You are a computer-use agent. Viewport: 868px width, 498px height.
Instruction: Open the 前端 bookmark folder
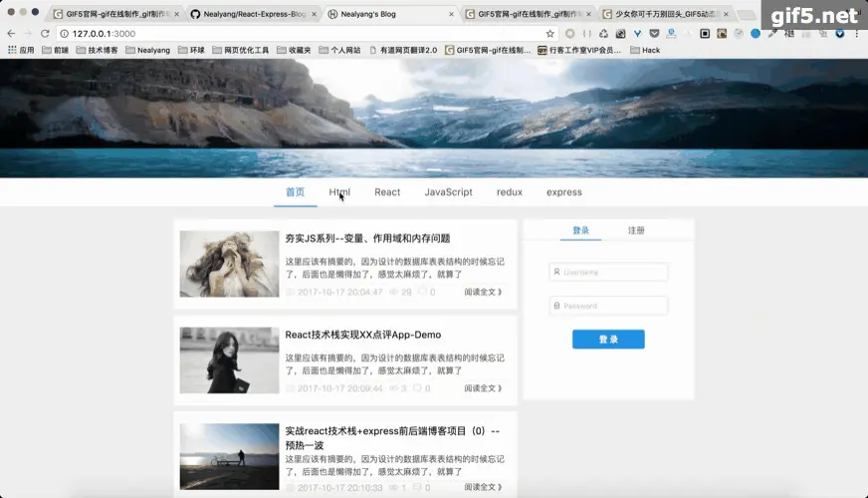tap(56, 51)
